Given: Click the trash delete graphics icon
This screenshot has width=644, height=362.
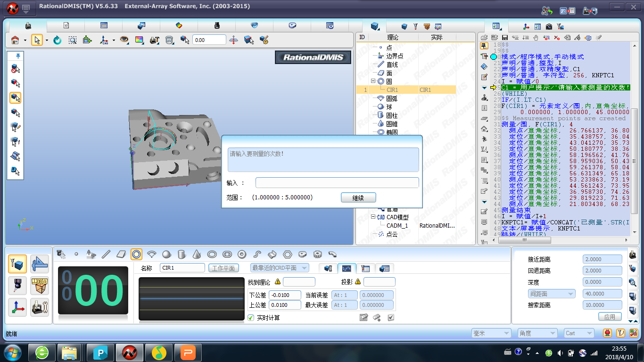Looking at the screenshot, I should [169, 40].
